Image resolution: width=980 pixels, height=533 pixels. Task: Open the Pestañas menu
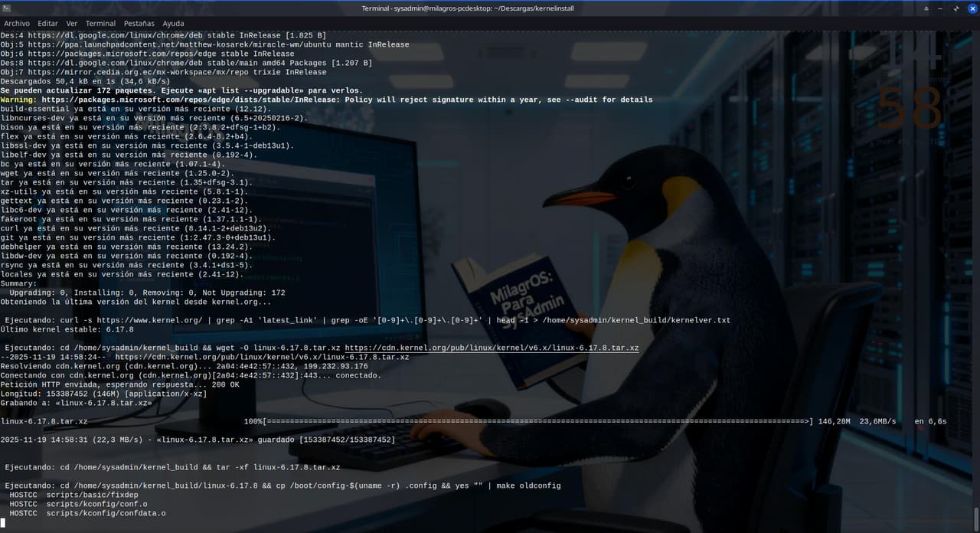[139, 24]
